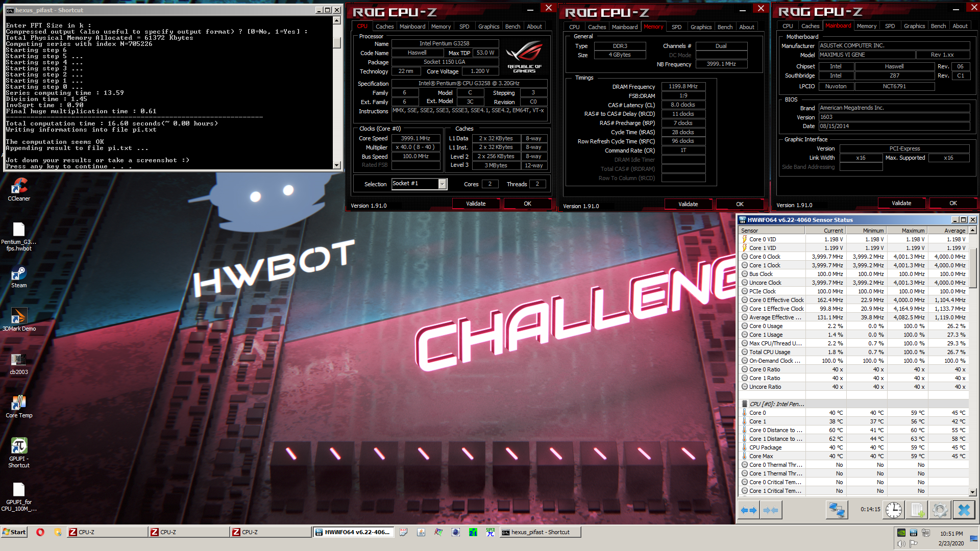Select Core 0 VID sensor row
The image size is (980, 551).
tap(853, 239)
